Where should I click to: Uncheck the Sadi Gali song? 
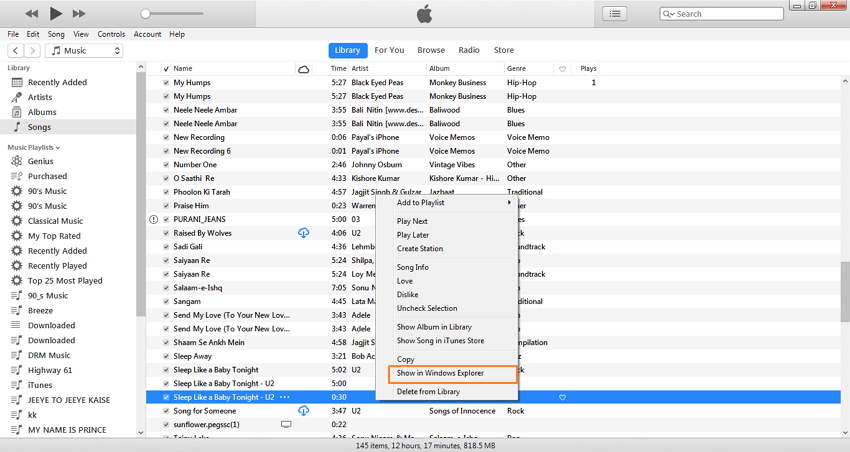(x=166, y=247)
